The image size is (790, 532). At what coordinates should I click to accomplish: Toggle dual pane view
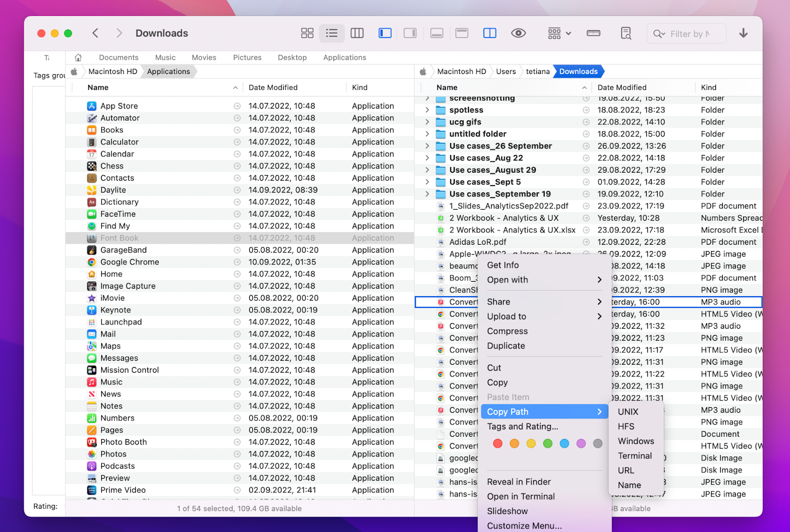tap(490, 33)
